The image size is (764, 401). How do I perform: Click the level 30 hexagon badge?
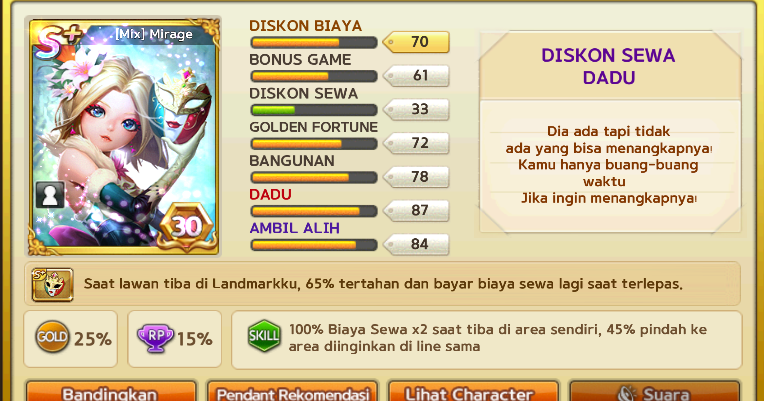186,226
